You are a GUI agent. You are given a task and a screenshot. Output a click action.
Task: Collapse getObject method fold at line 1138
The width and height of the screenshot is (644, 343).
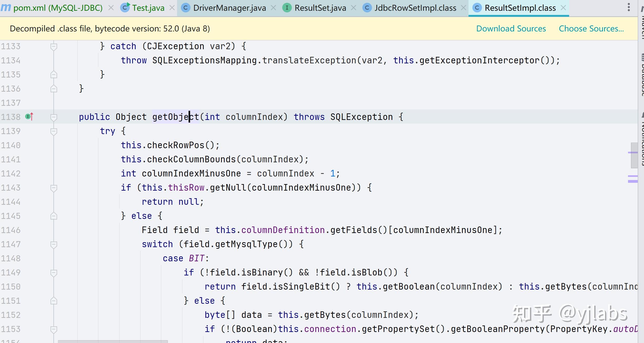click(x=54, y=117)
